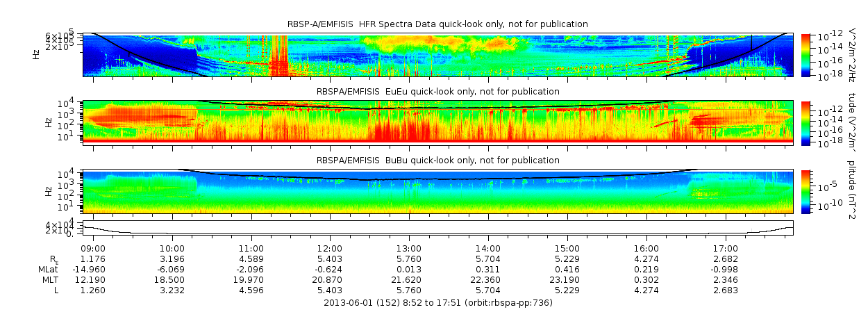The width and height of the screenshot is (868, 312).
Task: Click the BuBu panel color scale bar
Action: point(806,190)
